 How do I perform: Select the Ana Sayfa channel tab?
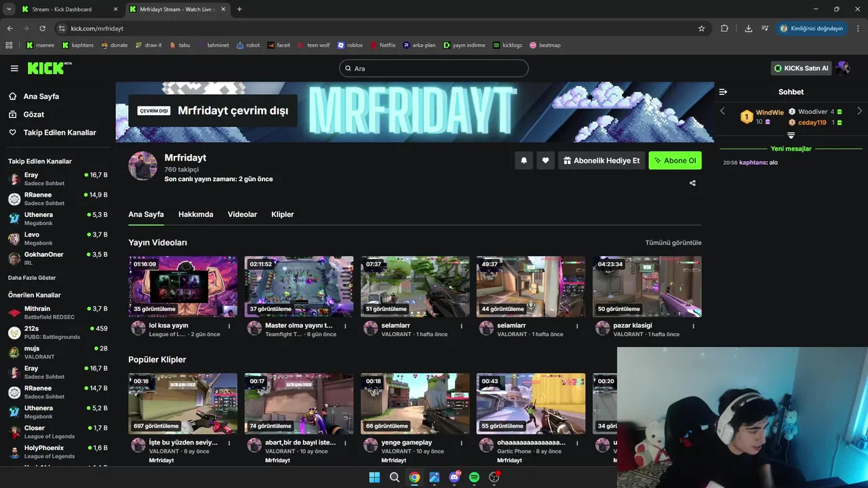pos(146,214)
